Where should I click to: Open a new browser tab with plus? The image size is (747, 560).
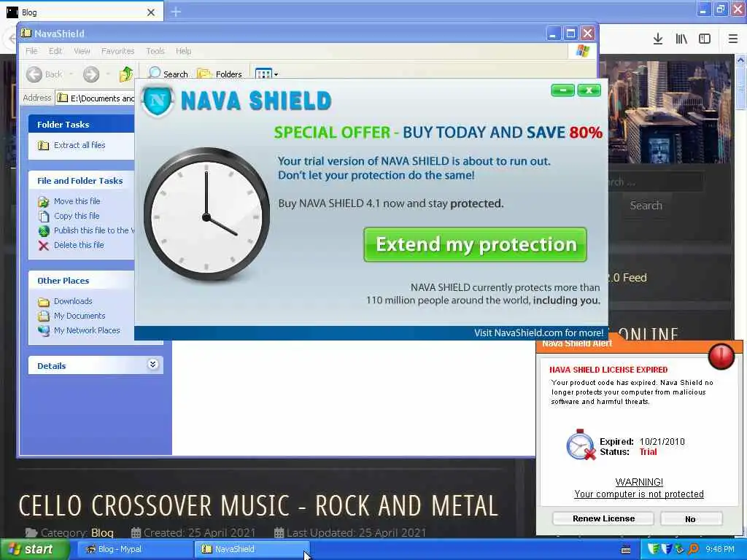176,12
